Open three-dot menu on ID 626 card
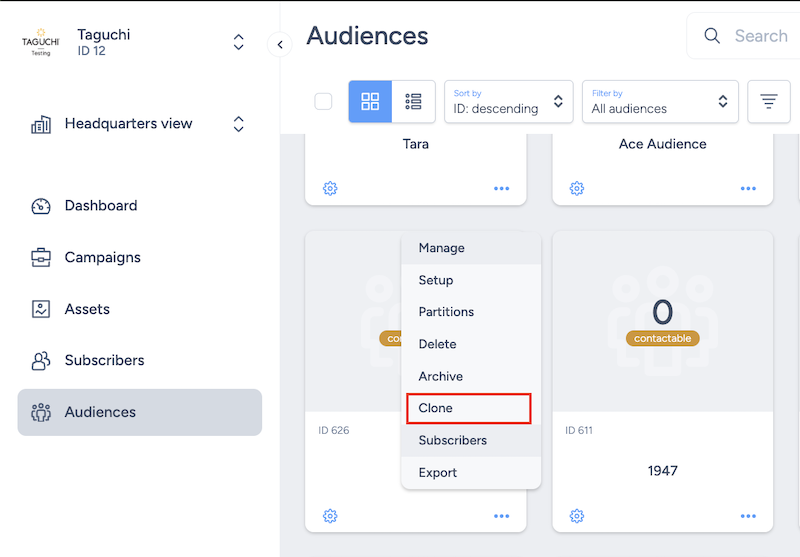 (x=502, y=516)
